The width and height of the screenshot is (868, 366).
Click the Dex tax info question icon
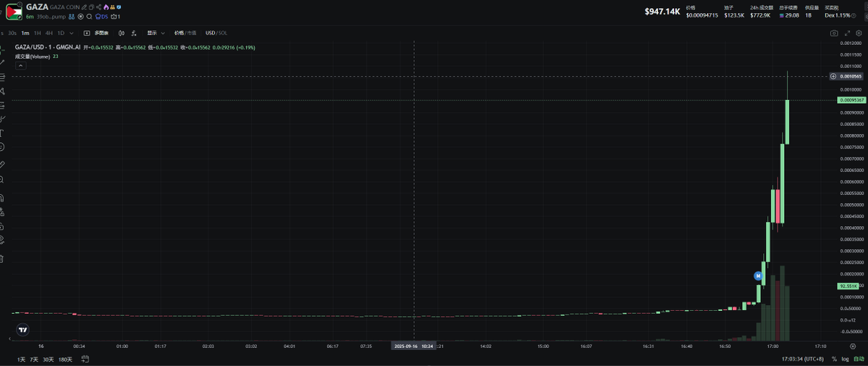[x=853, y=15]
